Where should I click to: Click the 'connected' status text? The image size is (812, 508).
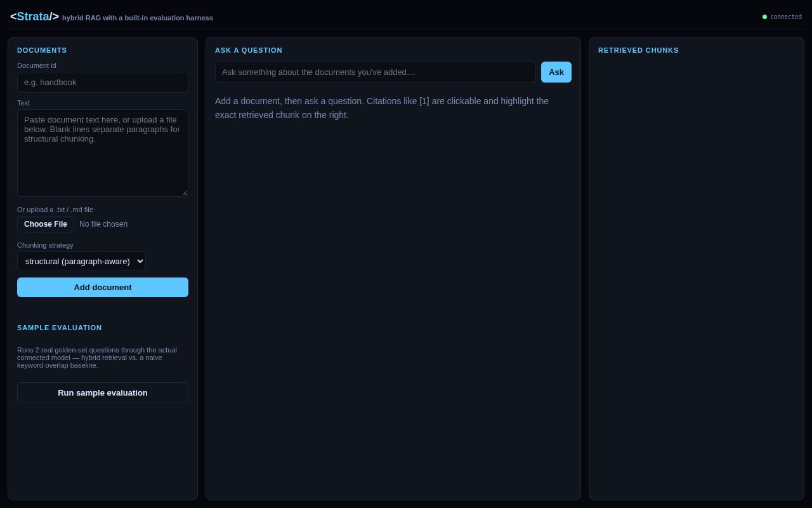[786, 17]
